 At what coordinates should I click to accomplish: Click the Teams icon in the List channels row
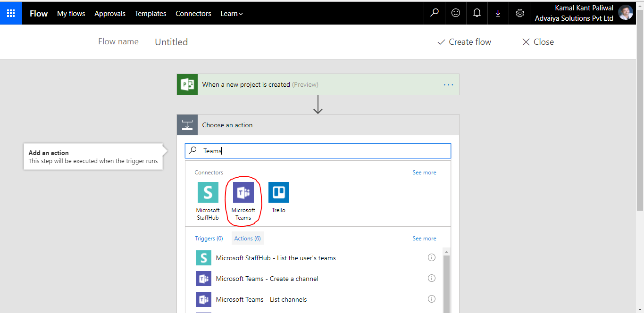[x=204, y=299]
